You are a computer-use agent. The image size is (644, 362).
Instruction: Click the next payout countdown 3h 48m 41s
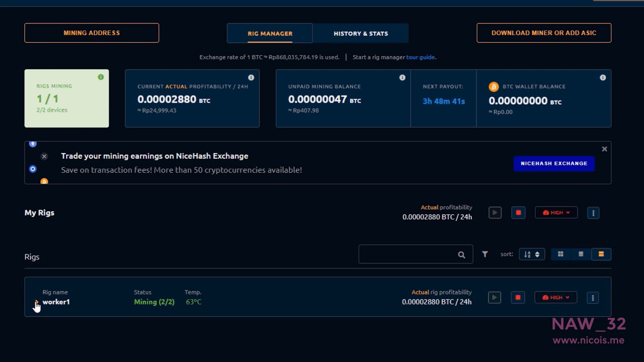[444, 102]
